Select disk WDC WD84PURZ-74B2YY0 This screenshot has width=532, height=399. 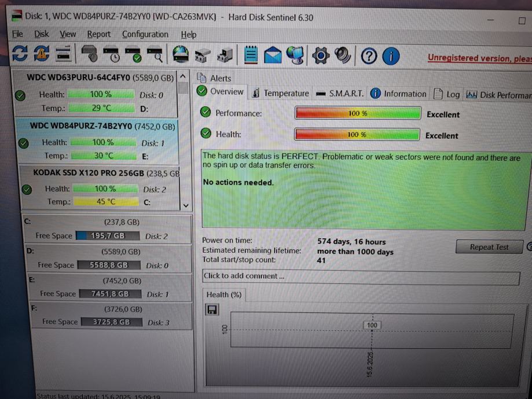click(x=98, y=141)
